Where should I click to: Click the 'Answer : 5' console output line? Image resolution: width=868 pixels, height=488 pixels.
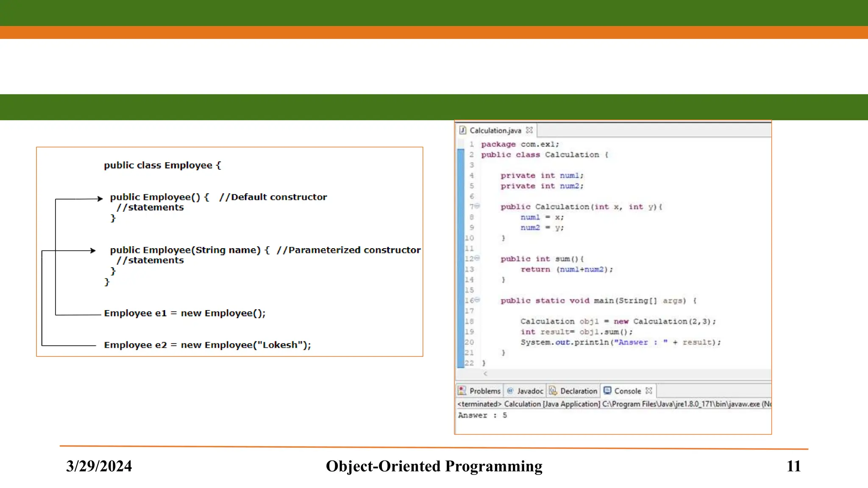(x=482, y=416)
